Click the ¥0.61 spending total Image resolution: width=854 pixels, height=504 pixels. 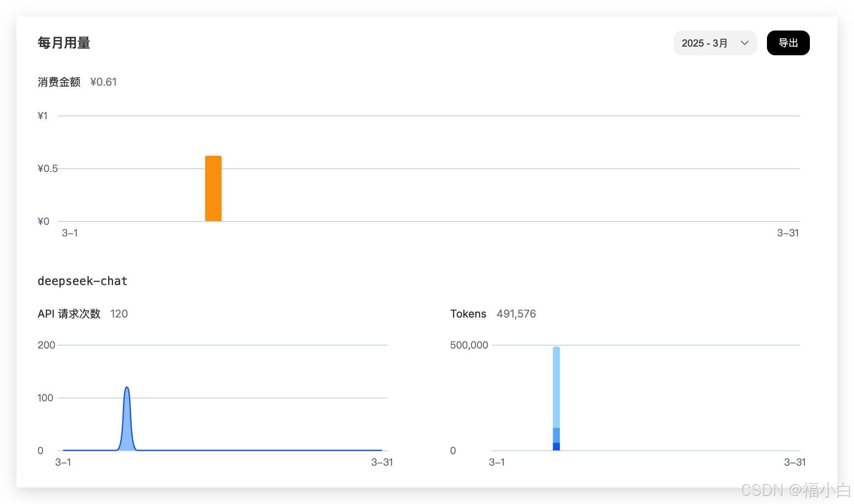pyautogui.click(x=104, y=82)
